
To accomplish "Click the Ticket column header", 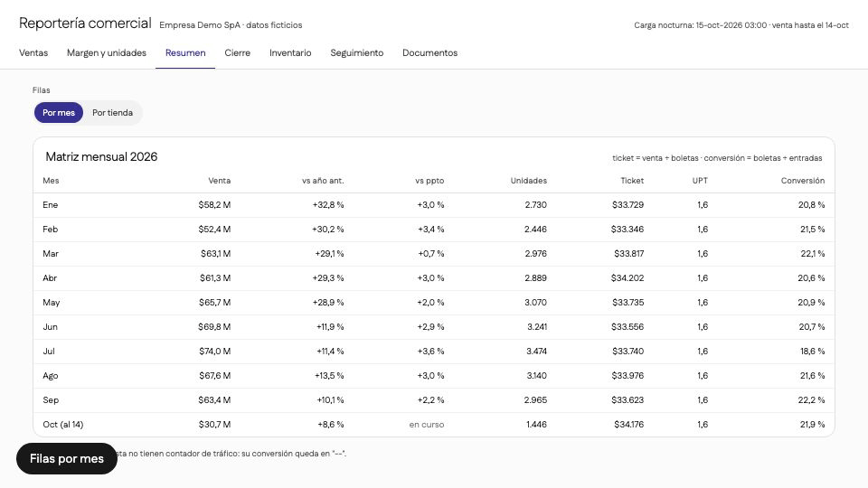I will [632, 181].
